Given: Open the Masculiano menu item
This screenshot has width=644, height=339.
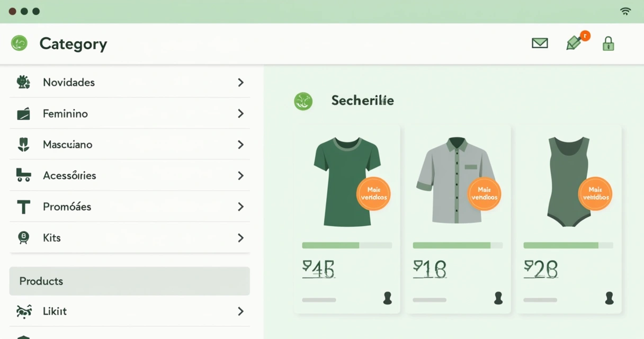Looking at the screenshot, I should (67, 145).
